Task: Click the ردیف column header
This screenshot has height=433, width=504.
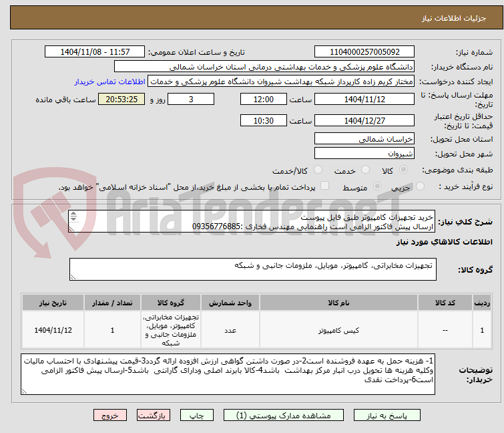Action: 482,303
